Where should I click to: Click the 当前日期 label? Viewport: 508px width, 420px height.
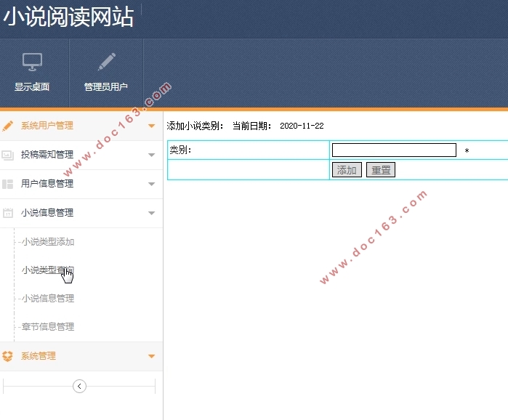click(x=251, y=126)
